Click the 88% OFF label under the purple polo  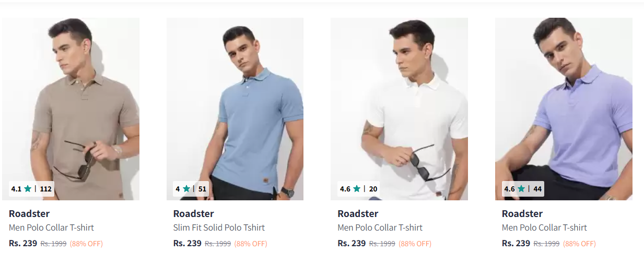coord(579,244)
